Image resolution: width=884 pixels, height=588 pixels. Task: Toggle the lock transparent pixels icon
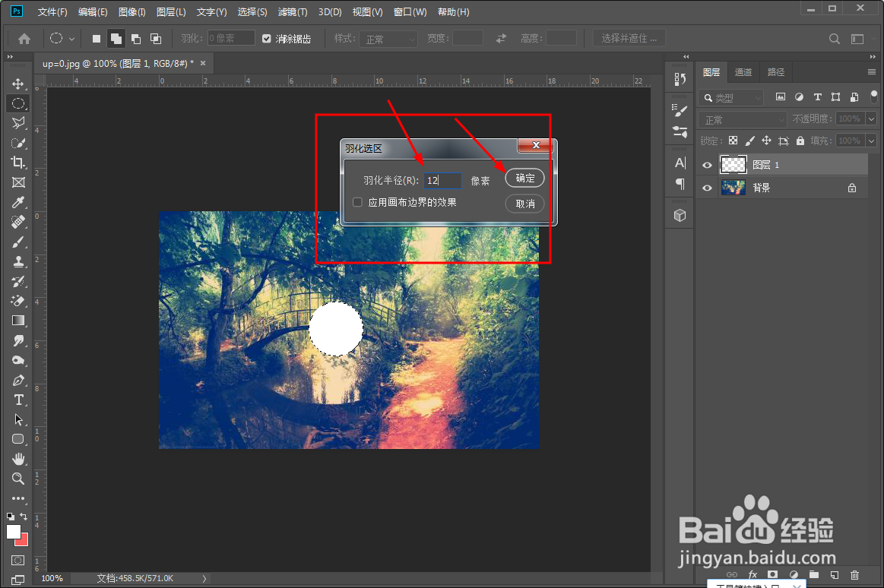[733, 141]
